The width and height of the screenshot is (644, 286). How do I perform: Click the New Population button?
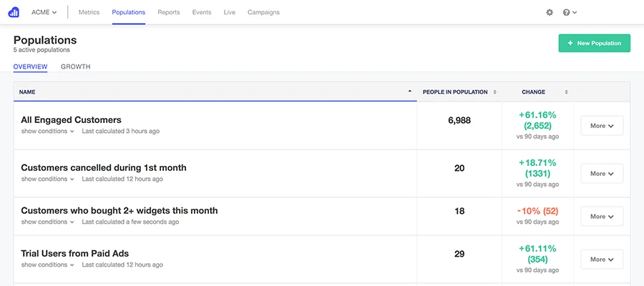click(x=595, y=43)
